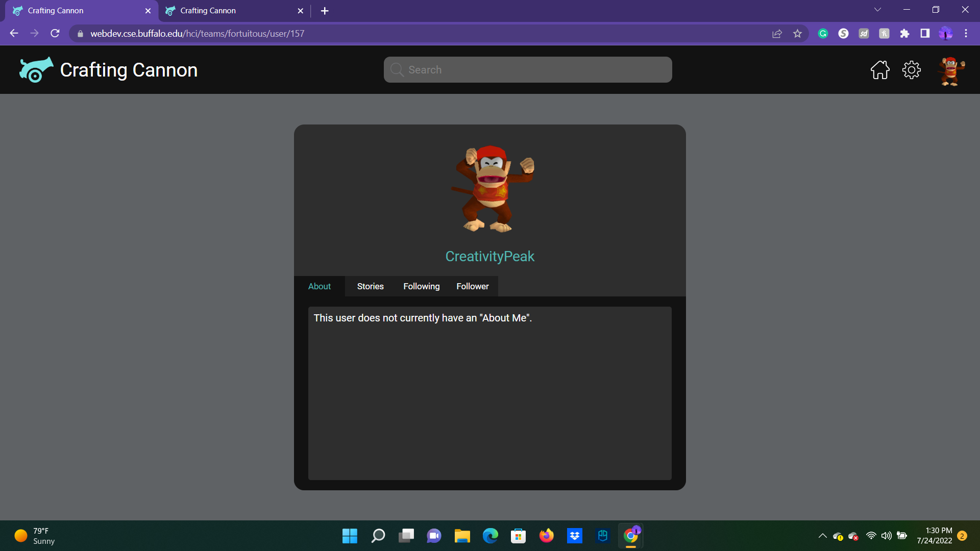Share this page icon in address bar

[x=777, y=34]
